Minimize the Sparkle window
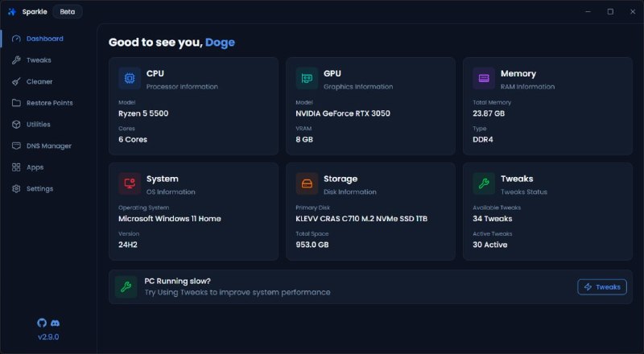This screenshot has height=354, width=644. pyautogui.click(x=588, y=11)
